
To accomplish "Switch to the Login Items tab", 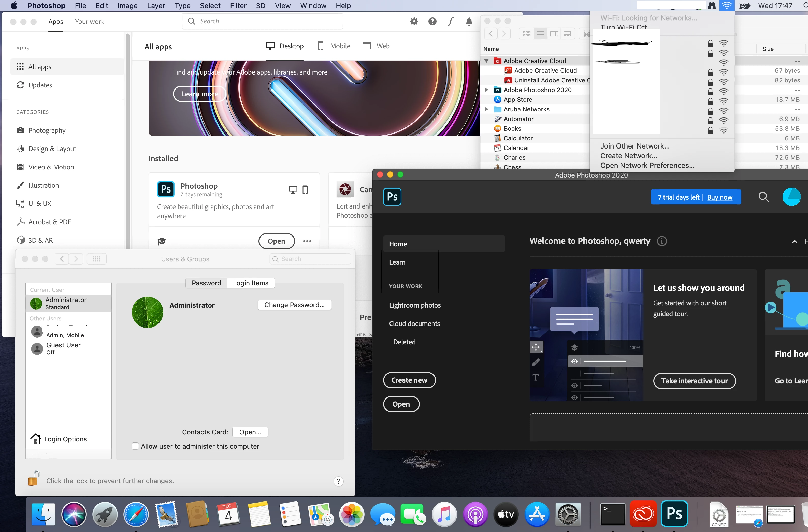I will (251, 283).
